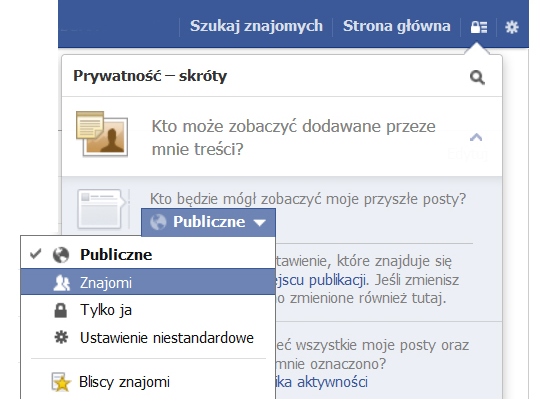Open the privacy shortcuts lock icon

[478, 27]
